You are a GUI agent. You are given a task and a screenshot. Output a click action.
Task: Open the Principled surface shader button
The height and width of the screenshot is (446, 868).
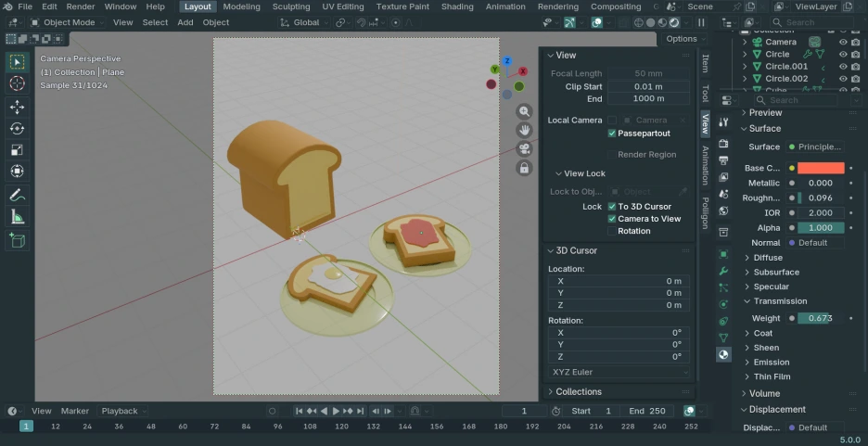click(815, 147)
